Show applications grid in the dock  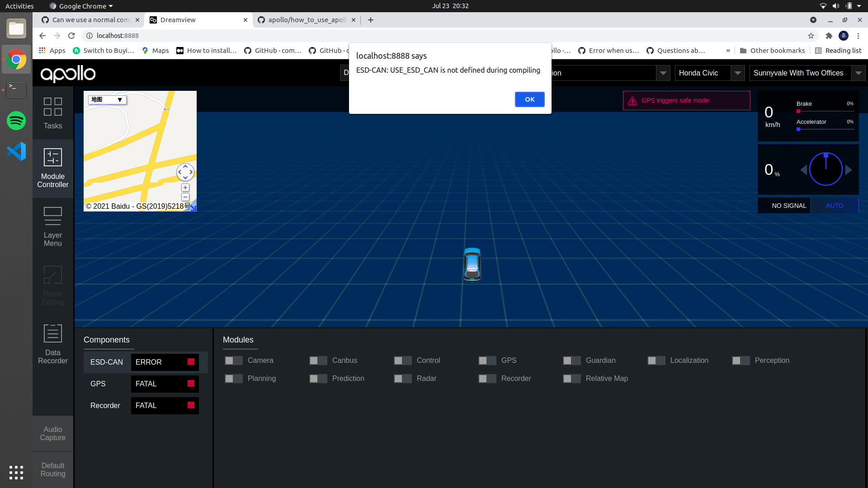click(x=16, y=472)
